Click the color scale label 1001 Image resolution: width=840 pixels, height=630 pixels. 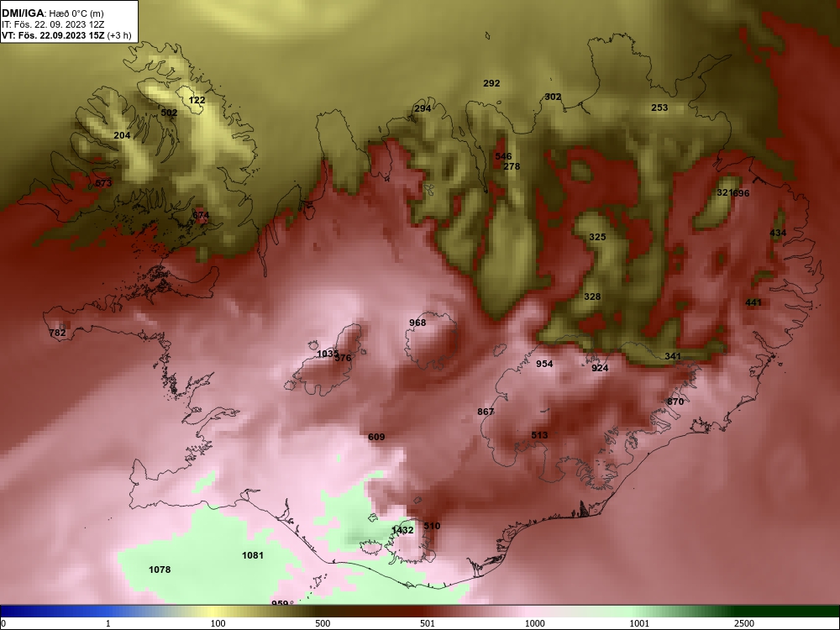point(639,623)
